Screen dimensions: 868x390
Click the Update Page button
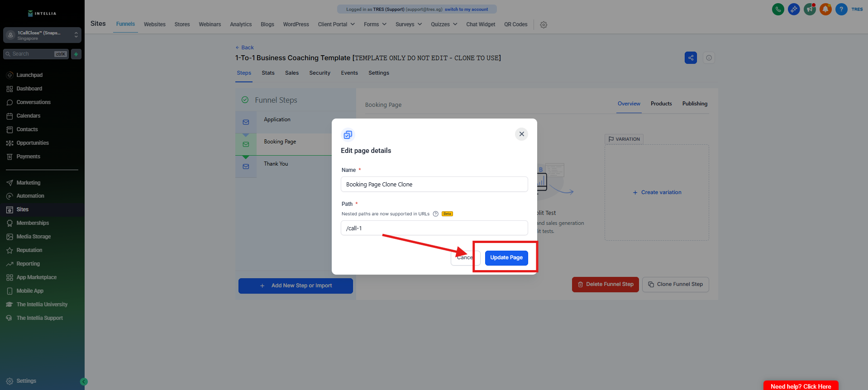click(x=506, y=258)
